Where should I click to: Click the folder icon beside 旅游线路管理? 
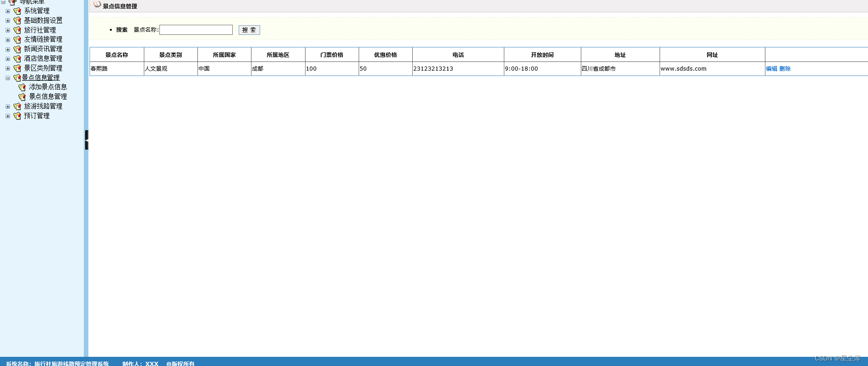tap(17, 106)
